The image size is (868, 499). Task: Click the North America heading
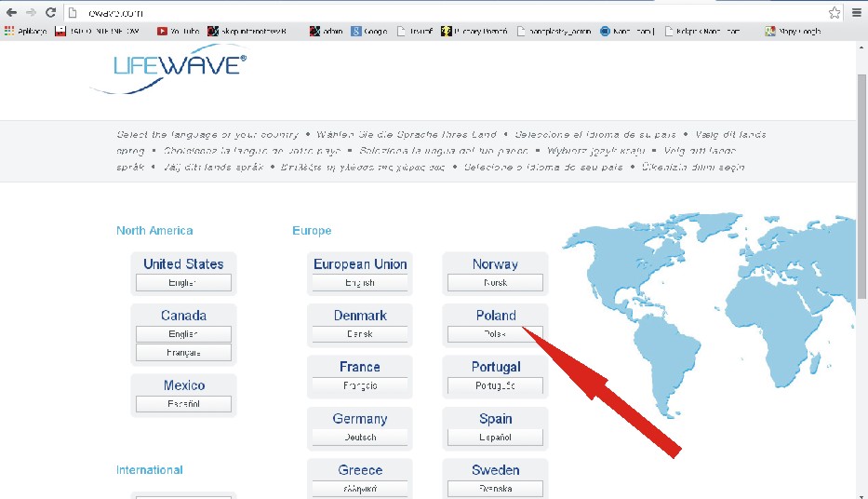[154, 230]
